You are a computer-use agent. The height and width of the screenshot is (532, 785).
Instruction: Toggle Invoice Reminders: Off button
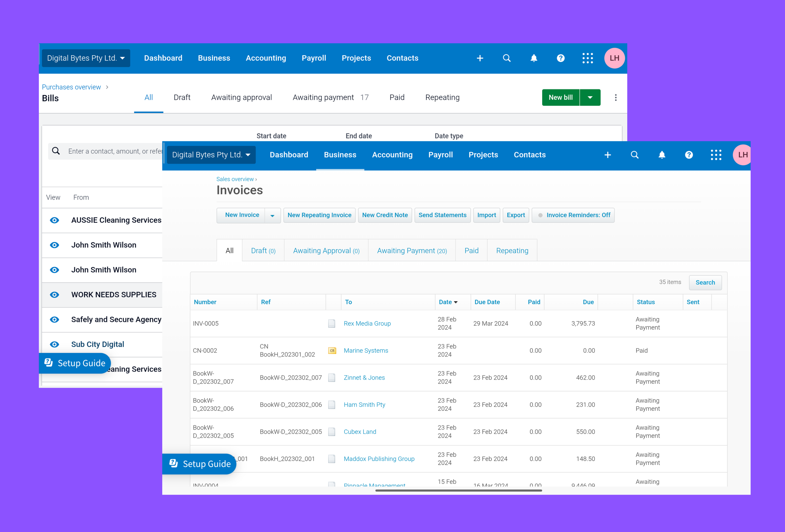(573, 215)
